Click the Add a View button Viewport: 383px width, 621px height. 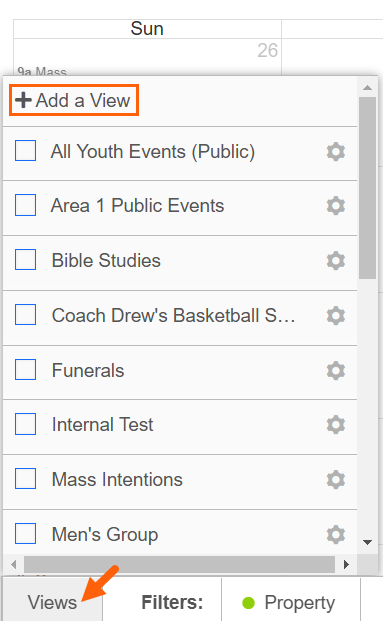[74, 100]
